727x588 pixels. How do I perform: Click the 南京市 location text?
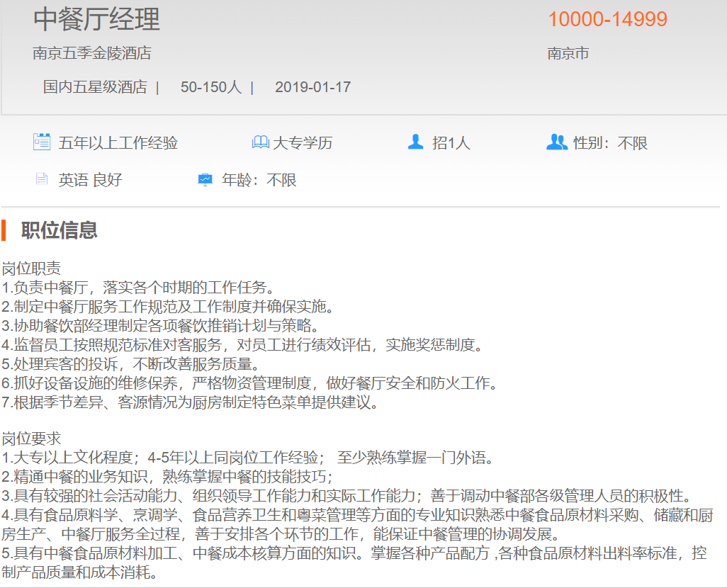pos(568,54)
